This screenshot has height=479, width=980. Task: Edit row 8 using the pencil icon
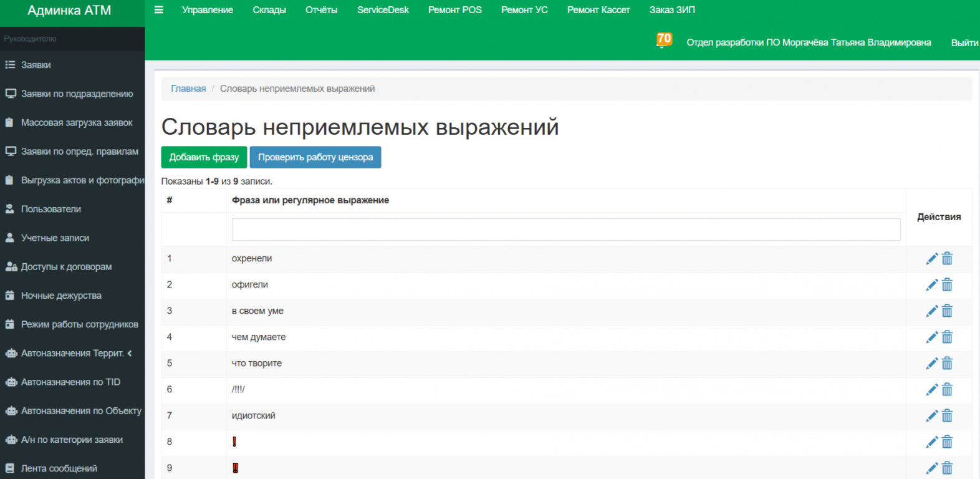pos(931,442)
